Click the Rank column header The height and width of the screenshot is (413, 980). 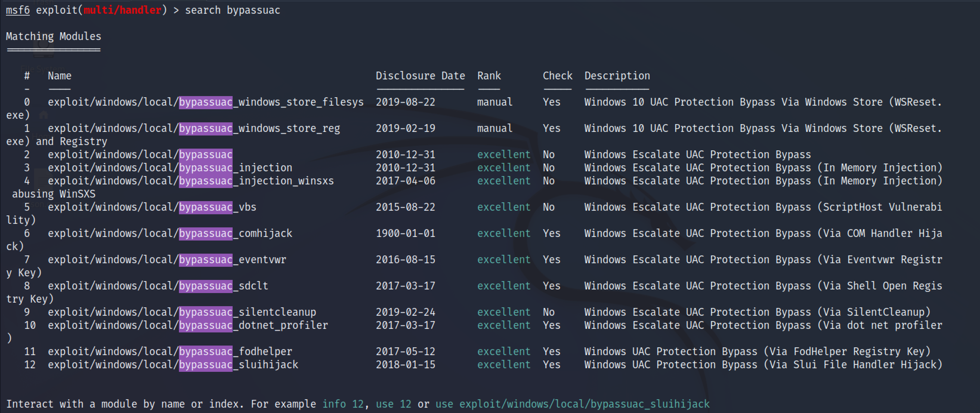(x=489, y=76)
